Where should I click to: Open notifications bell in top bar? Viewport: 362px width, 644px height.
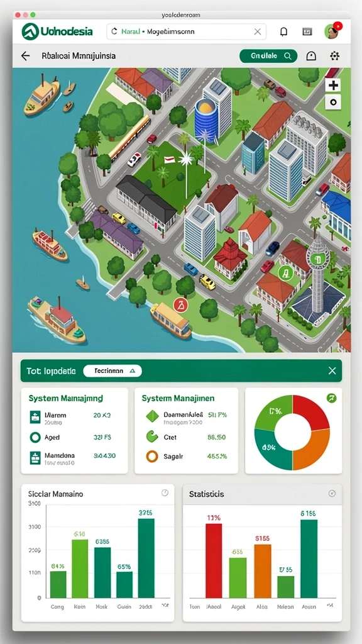coord(283,31)
